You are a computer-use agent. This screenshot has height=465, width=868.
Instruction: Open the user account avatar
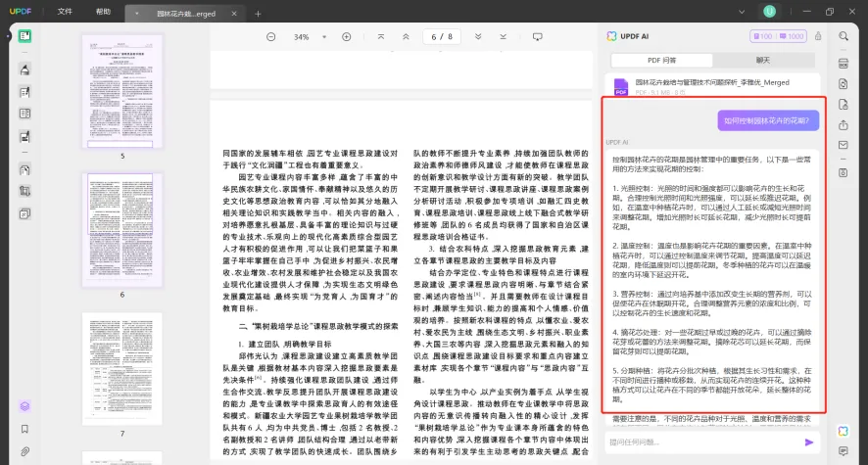pos(769,11)
